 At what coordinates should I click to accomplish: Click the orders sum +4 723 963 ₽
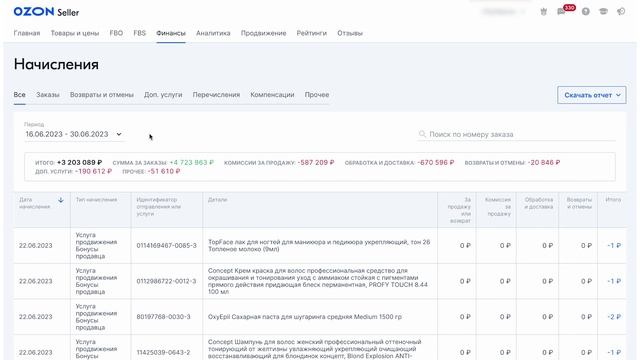(x=192, y=162)
